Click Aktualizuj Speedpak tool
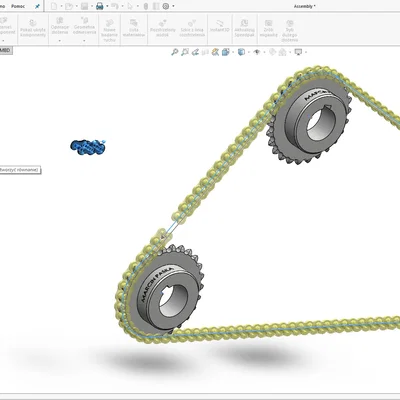The width and height of the screenshot is (400, 400). 244,28
